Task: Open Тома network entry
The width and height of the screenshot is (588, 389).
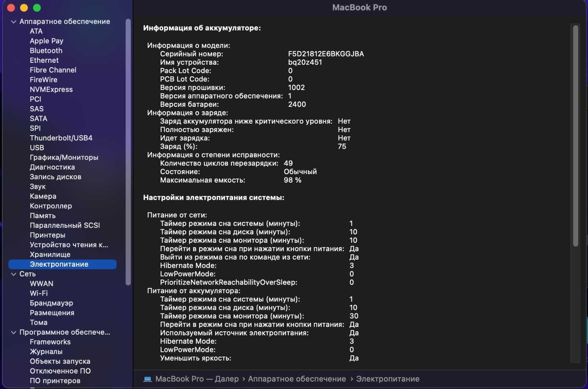Action: click(39, 323)
